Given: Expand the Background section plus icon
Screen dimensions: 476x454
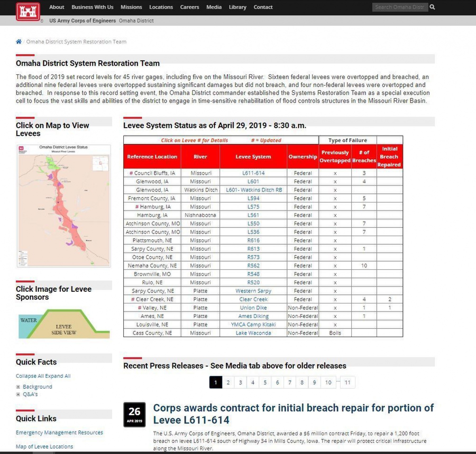Looking at the screenshot, I should [18, 387].
